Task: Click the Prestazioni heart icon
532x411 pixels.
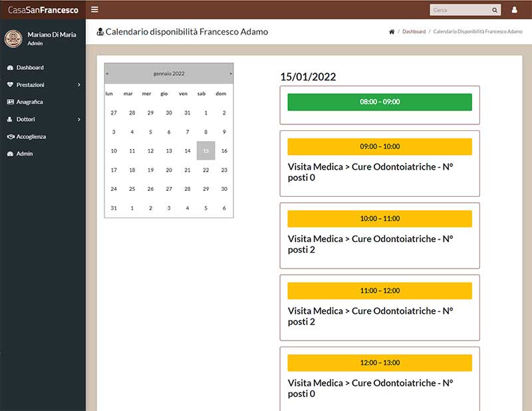Action: 10,84
